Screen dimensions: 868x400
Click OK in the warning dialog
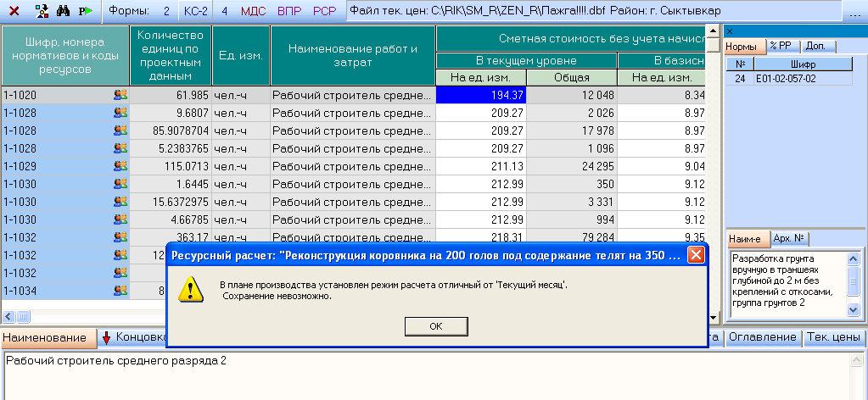[436, 326]
